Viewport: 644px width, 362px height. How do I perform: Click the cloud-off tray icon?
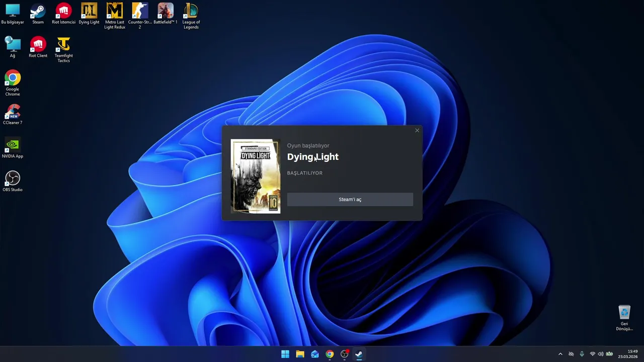click(x=571, y=354)
